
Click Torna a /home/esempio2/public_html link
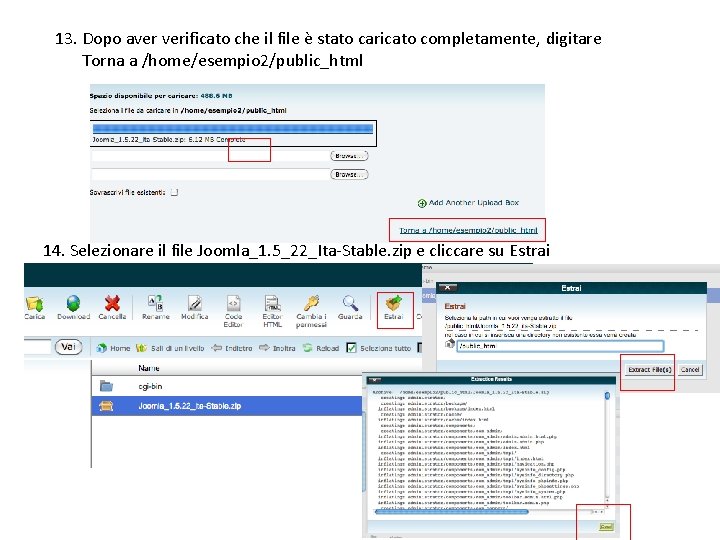click(x=468, y=230)
